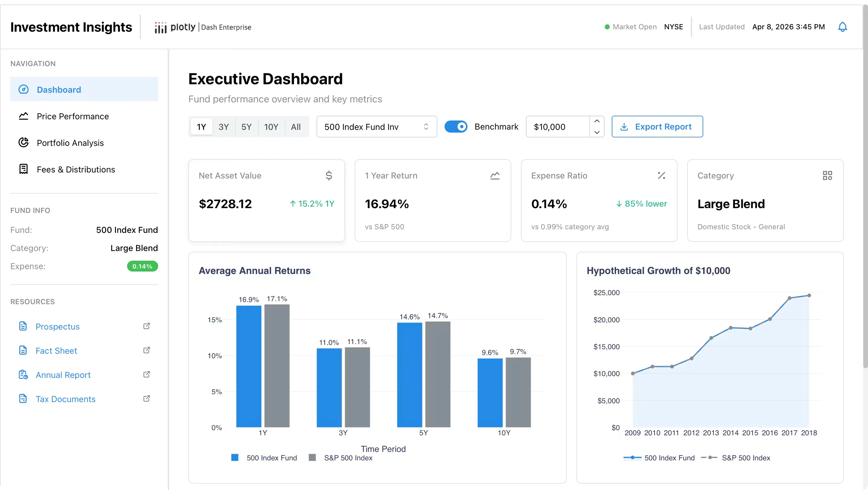Click the percent icon on the Expense Ratio card
Viewport: 868px width, 490px height.
click(x=662, y=175)
